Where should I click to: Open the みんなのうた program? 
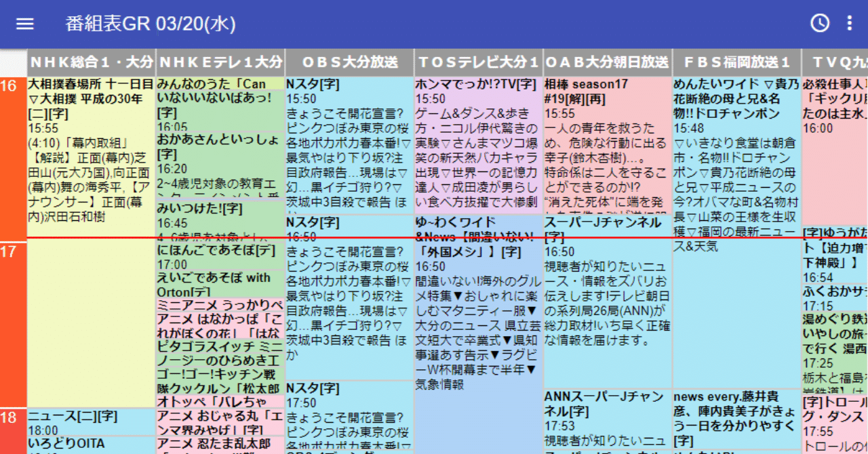pos(220,84)
